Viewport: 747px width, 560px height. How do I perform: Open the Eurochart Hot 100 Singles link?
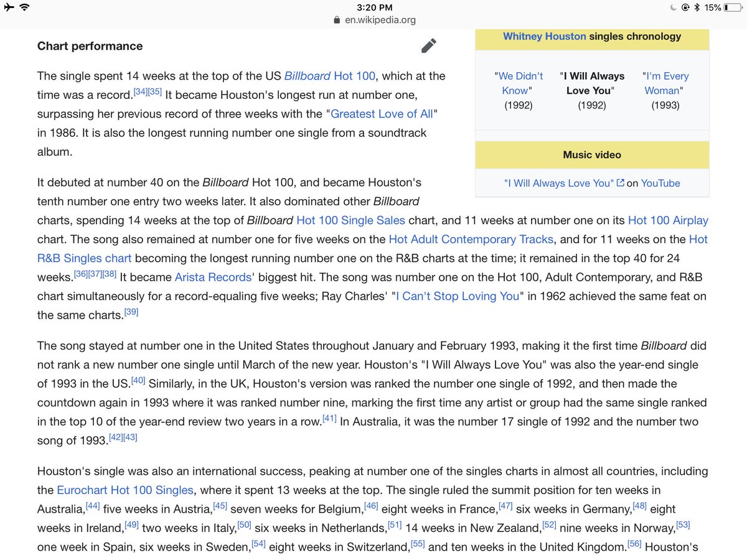[125, 490]
